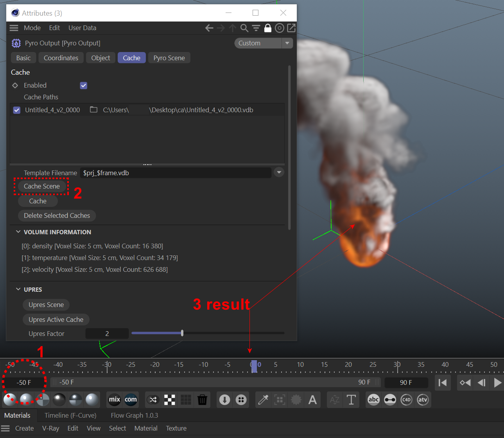Click the 'abc' round icon
The width and height of the screenshot is (504, 438).
[374, 400]
